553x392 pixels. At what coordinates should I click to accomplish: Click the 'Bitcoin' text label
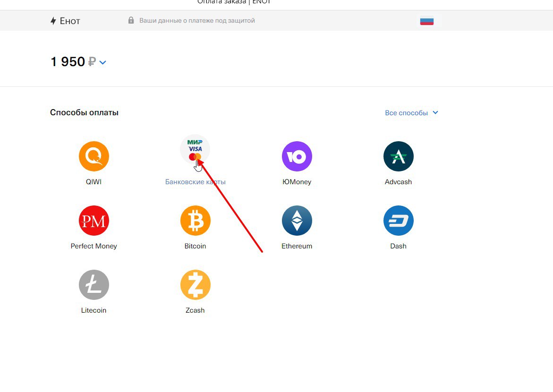pyautogui.click(x=195, y=246)
